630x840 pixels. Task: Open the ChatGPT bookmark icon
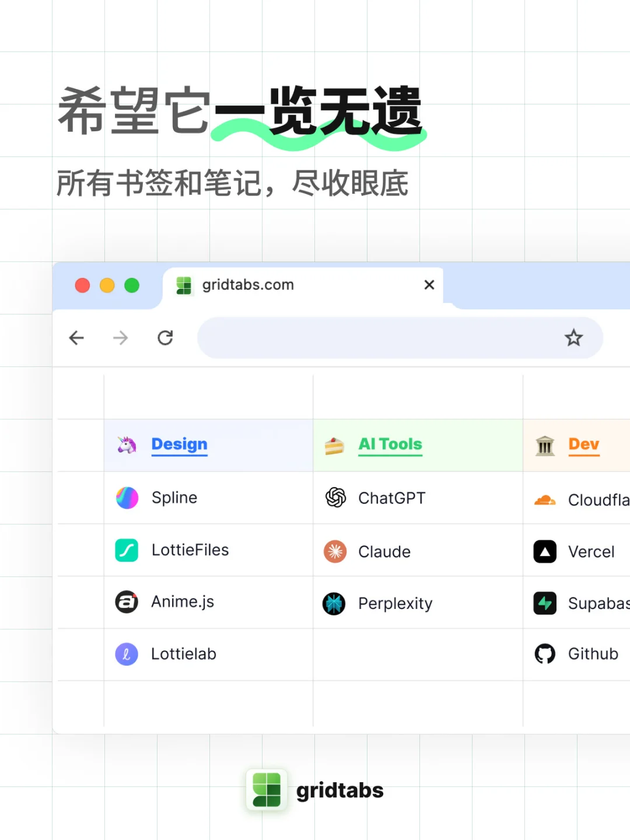335,498
